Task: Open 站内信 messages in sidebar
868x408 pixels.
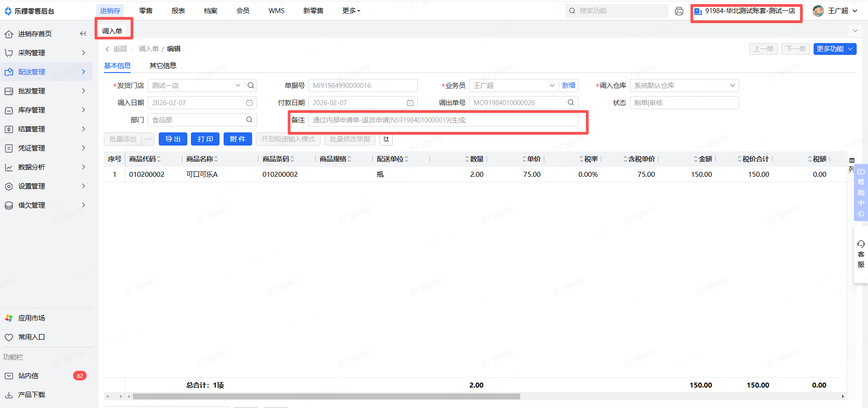Action: 28,376
